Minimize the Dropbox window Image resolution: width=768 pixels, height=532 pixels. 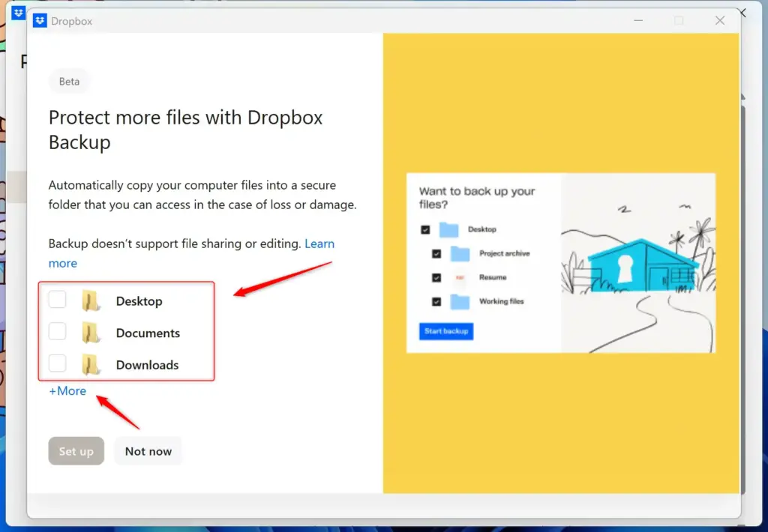click(638, 20)
